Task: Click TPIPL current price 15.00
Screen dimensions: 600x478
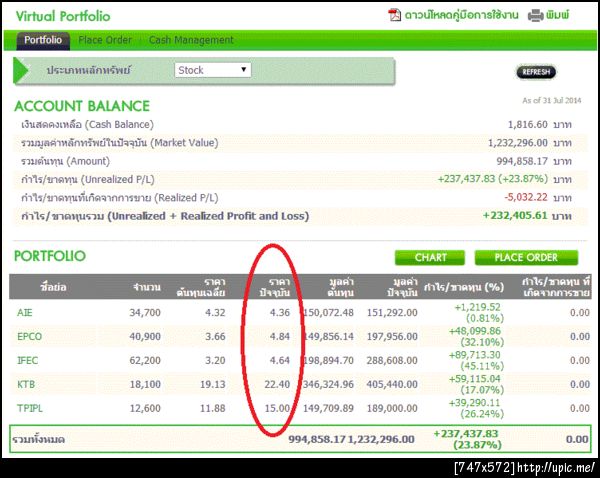Action: point(277,408)
